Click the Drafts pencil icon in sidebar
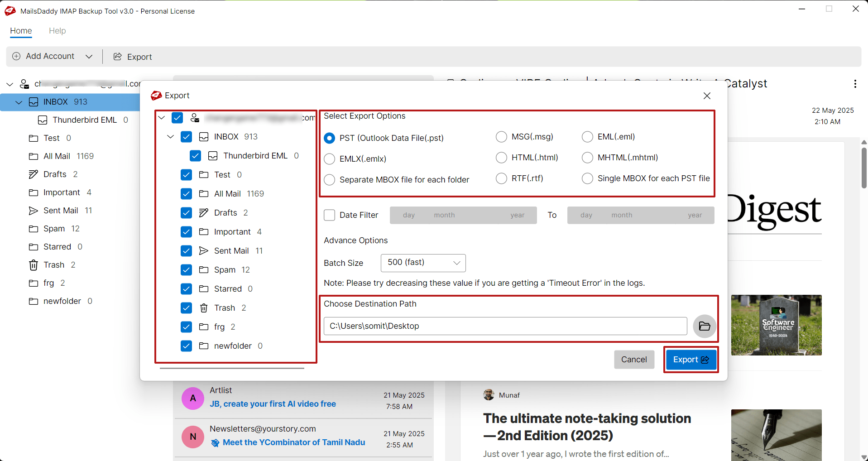Viewport: 868px width, 461px height. pos(34,174)
